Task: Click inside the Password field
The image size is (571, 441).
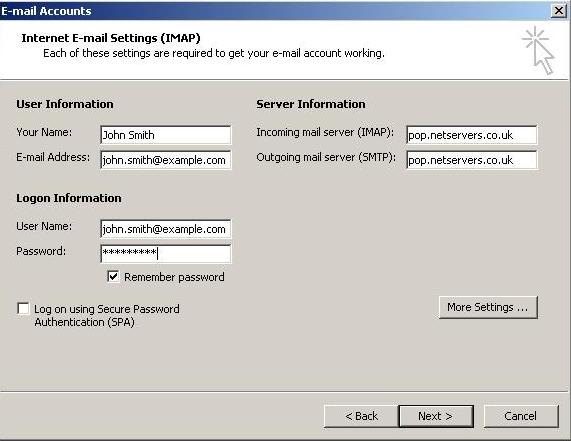Action: pos(166,253)
